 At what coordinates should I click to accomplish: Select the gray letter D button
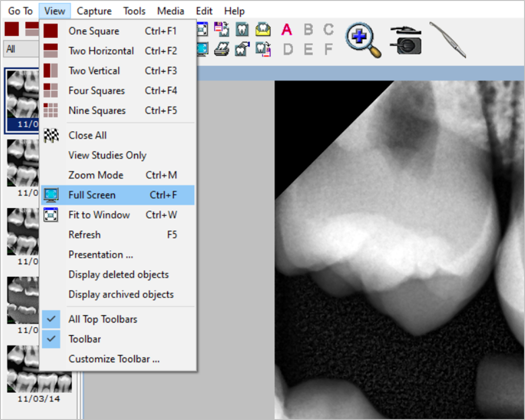click(x=288, y=49)
